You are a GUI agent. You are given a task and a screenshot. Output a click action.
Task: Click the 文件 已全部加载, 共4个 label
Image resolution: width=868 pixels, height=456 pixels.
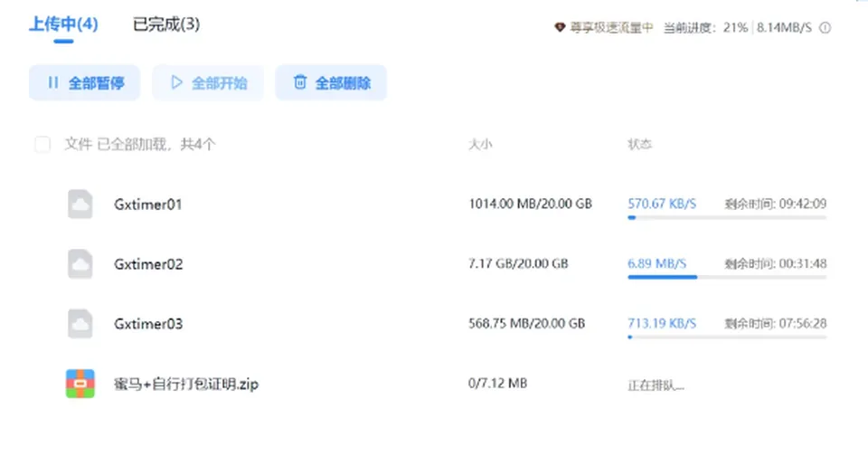(139, 145)
